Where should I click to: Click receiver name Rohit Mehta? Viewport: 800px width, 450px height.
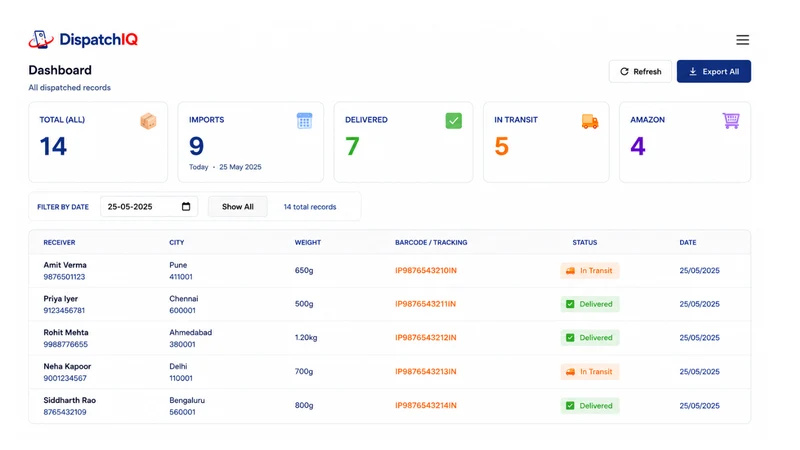point(66,332)
